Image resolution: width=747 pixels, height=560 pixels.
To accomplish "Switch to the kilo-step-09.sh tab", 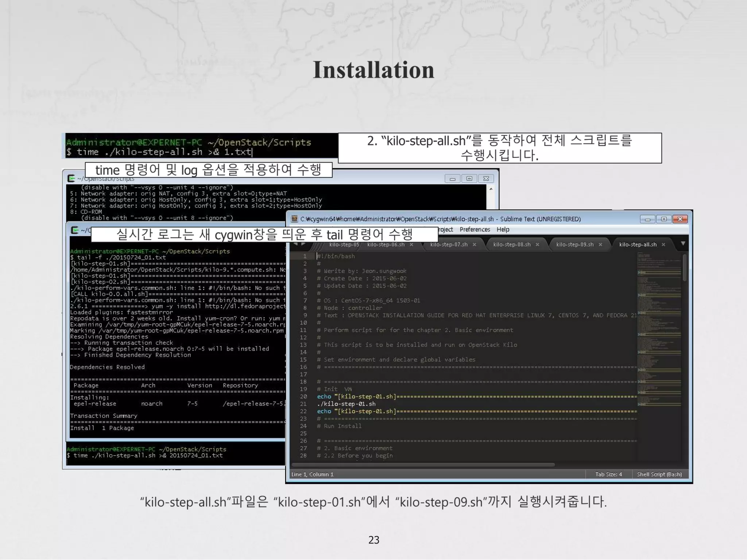I will (574, 245).
